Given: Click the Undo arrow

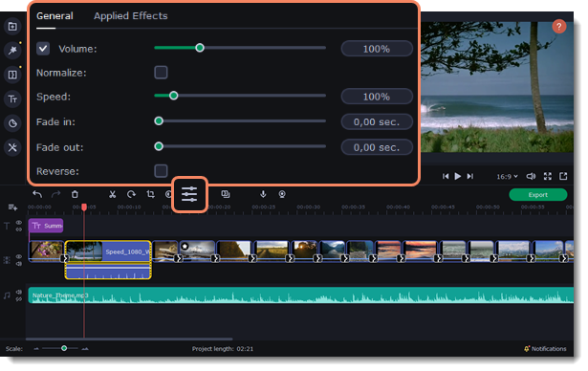Looking at the screenshot, I should [37, 194].
